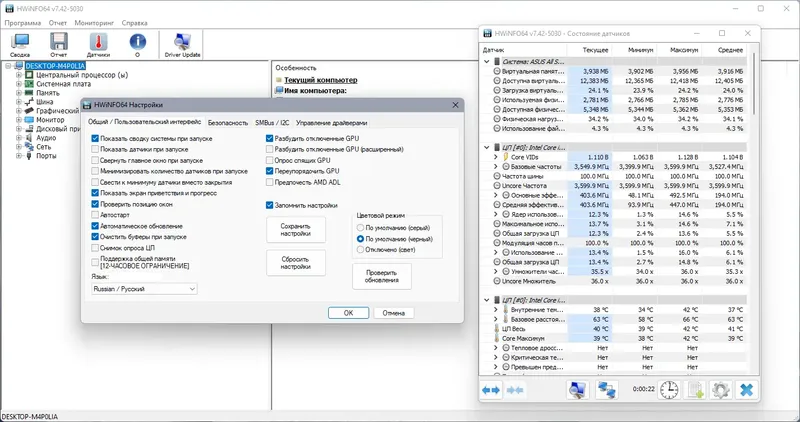Expand the Шина tree node

(19, 102)
